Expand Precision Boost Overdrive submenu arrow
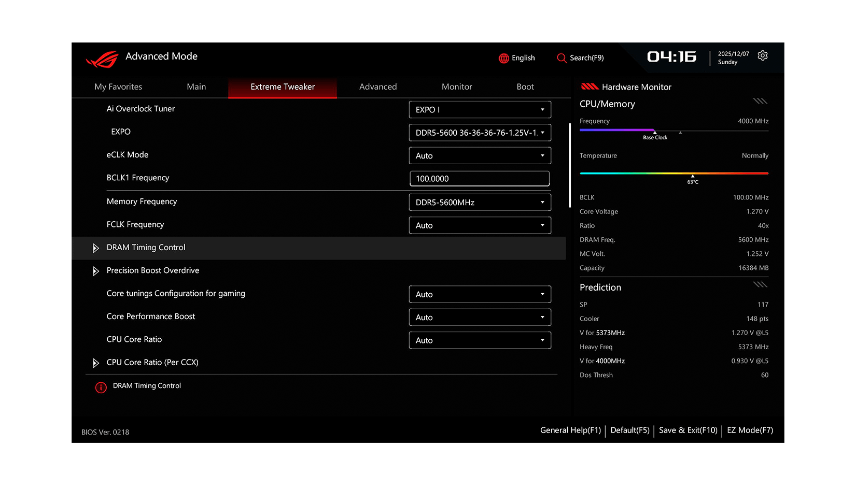The image size is (856, 504). 95,271
